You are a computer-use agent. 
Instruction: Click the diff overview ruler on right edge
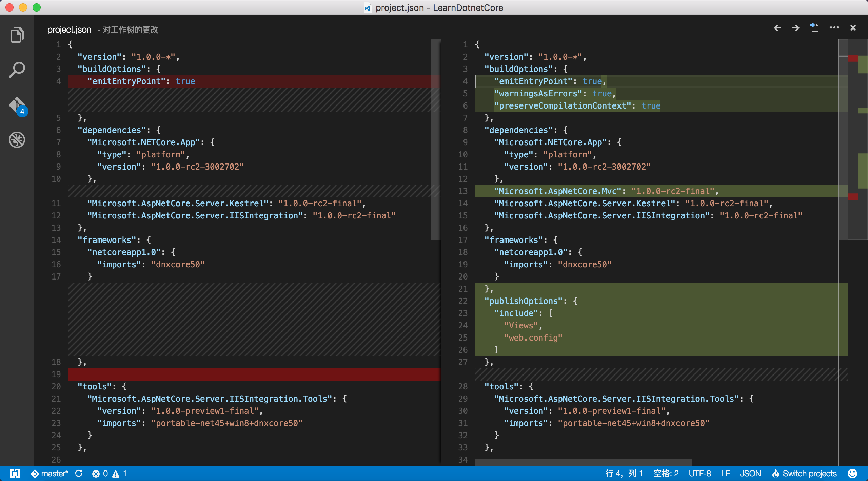[858, 139]
